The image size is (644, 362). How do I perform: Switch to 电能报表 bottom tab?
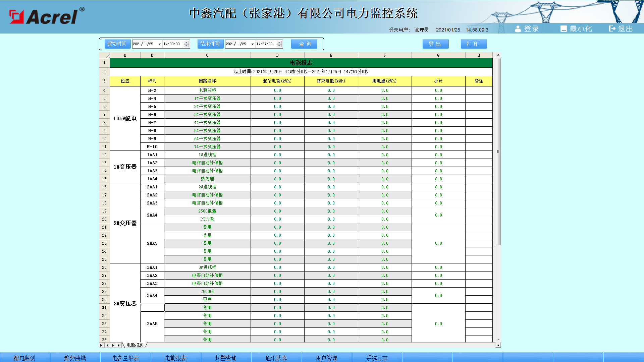(176, 358)
